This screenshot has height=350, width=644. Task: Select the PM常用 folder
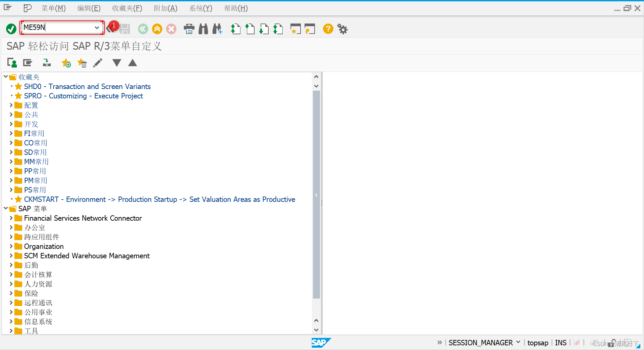coord(36,180)
